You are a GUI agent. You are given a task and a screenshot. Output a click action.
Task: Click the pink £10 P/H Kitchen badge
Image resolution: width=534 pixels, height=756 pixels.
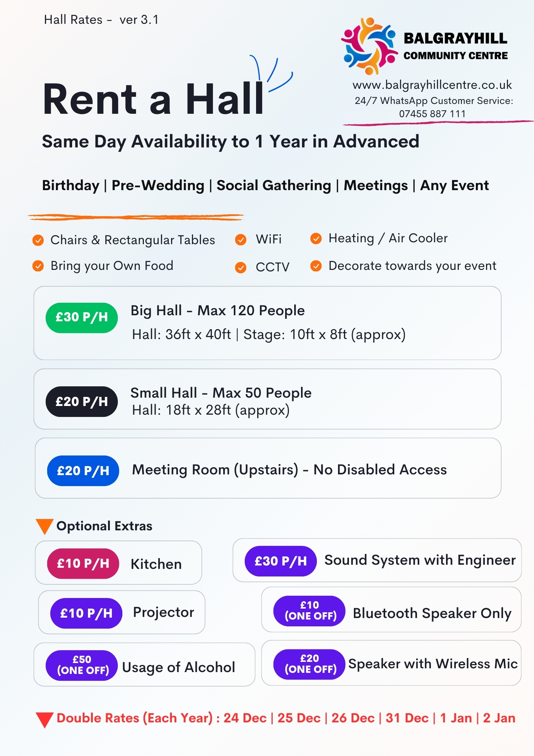[x=83, y=564]
